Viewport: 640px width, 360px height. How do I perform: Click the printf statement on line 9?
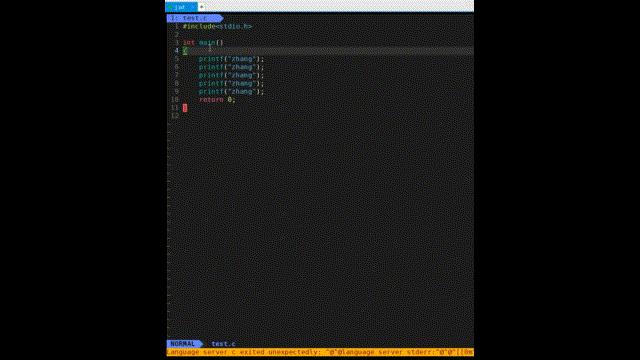231,91
